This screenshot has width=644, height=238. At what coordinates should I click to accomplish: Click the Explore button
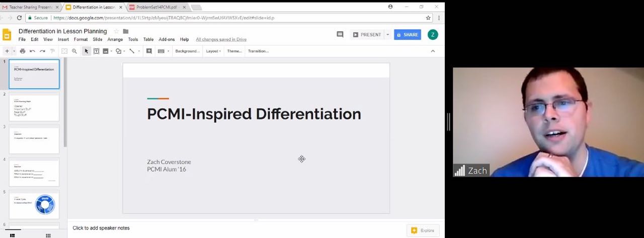point(423,230)
